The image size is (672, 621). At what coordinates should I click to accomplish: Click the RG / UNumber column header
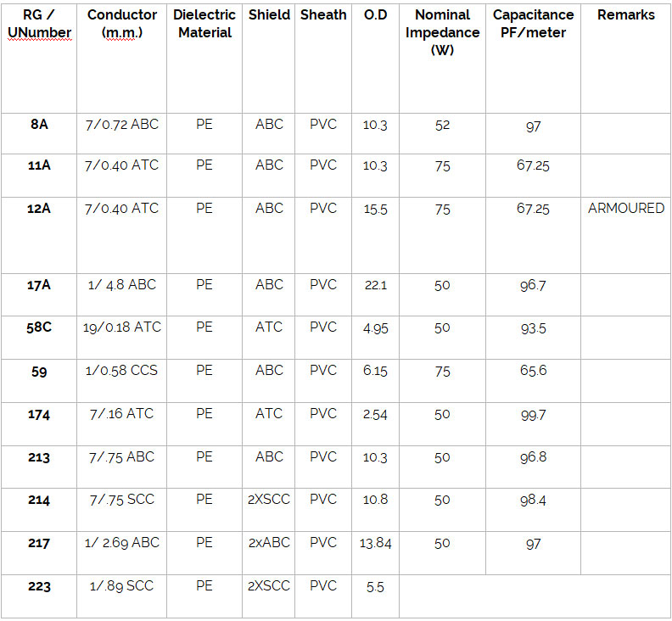(x=39, y=24)
